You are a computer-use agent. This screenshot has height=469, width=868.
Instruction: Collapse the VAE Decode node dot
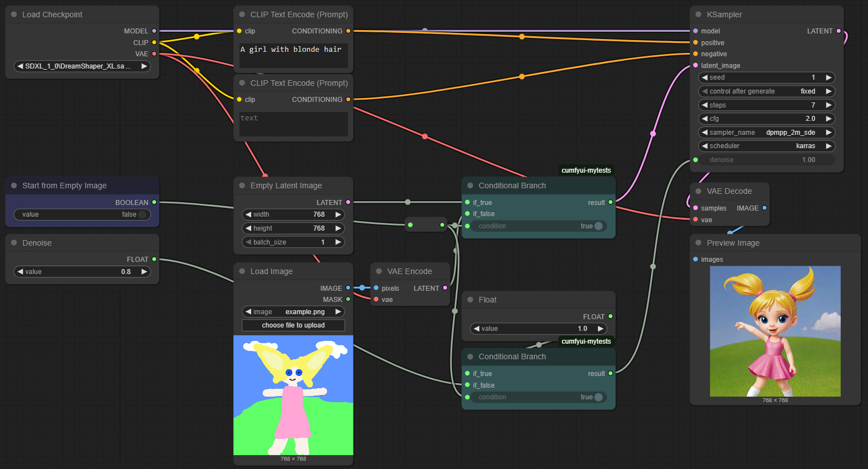(698, 191)
